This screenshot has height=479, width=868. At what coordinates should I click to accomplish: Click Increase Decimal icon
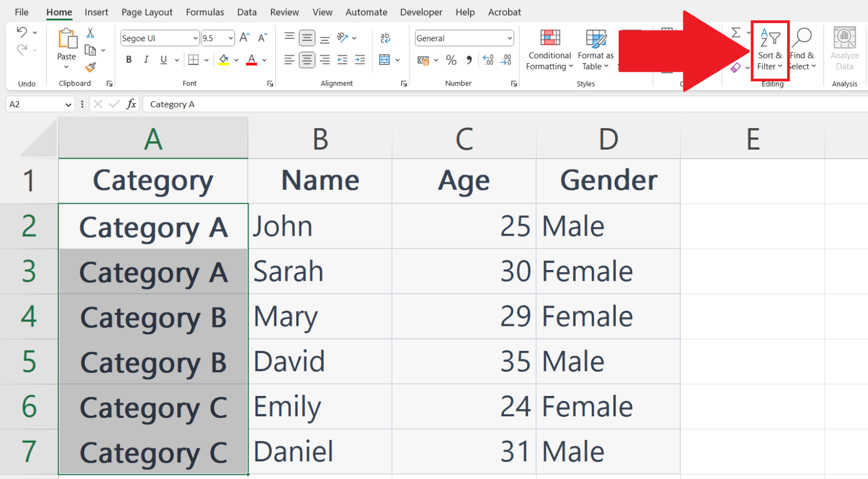pyautogui.click(x=487, y=59)
